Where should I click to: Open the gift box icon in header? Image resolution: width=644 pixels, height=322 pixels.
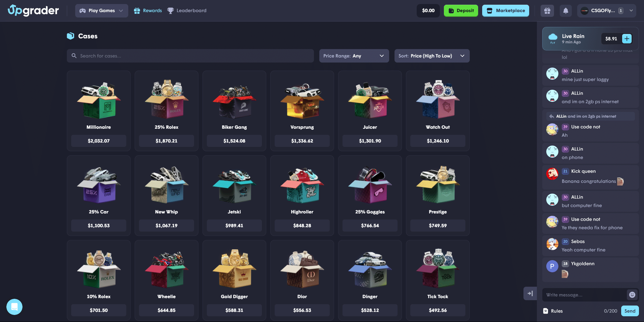[x=547, y=11]
